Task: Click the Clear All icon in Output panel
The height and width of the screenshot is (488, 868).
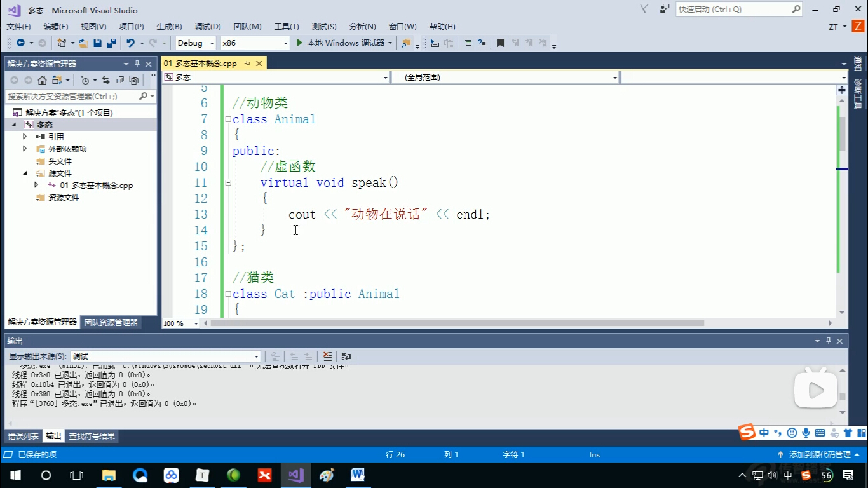Action: [x=327, y=356]
